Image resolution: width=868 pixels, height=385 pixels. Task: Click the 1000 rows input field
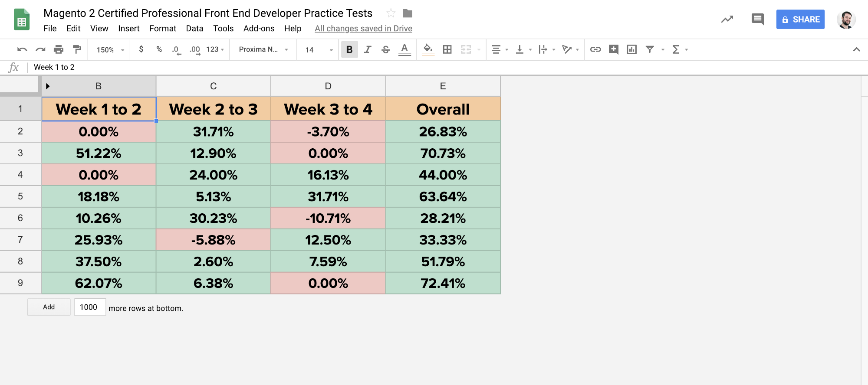pos(90,307)
